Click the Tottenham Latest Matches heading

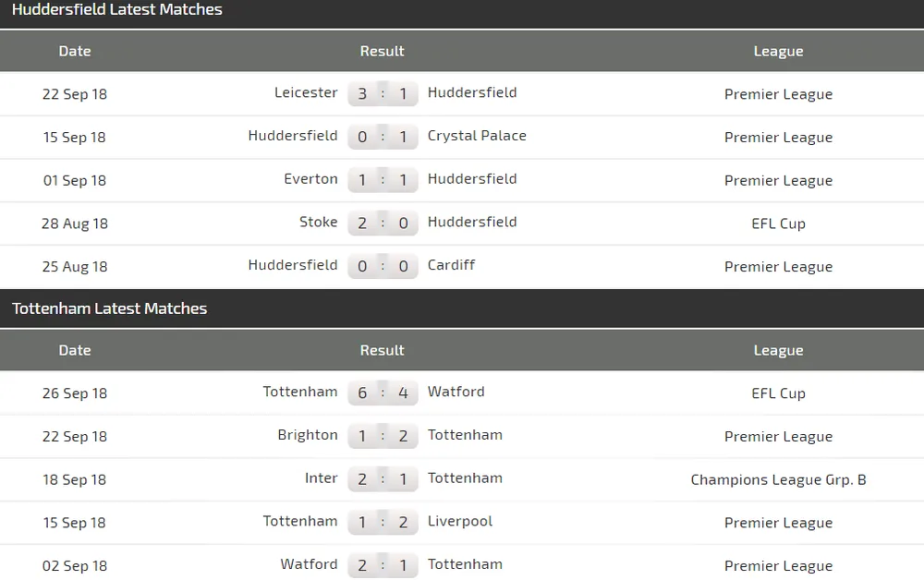(x=110, y=308)
